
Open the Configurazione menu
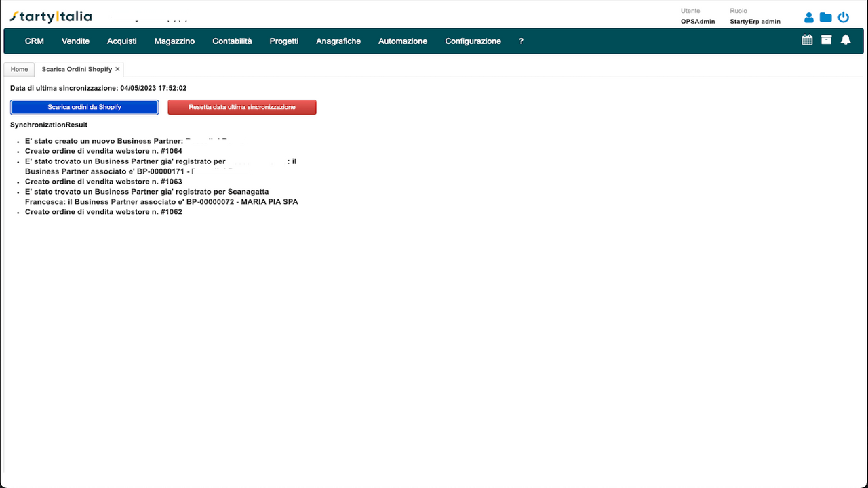pyautogui.click(x=473, y=41)
